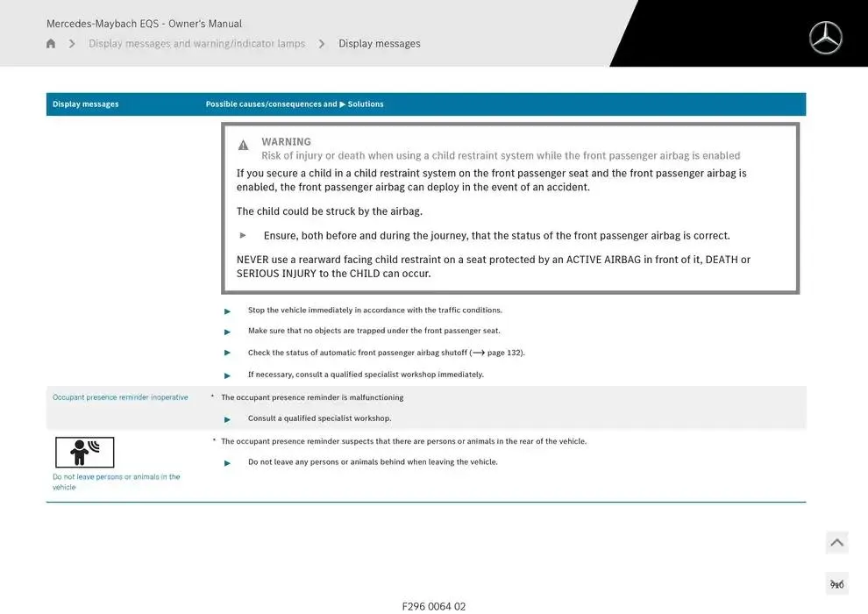The image size is (868, 614).
Task: Select the "Display messages" breadcrumb item
Action: 379,44
